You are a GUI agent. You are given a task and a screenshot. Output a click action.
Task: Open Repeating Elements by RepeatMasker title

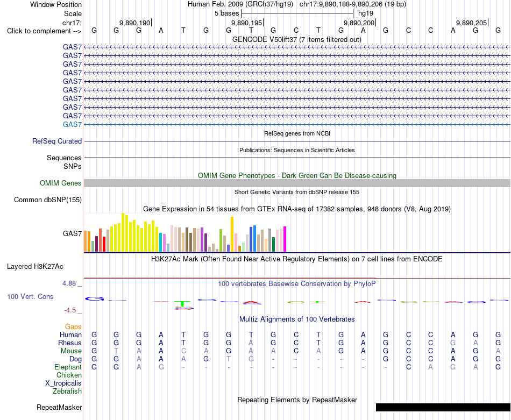pos(297,400)
